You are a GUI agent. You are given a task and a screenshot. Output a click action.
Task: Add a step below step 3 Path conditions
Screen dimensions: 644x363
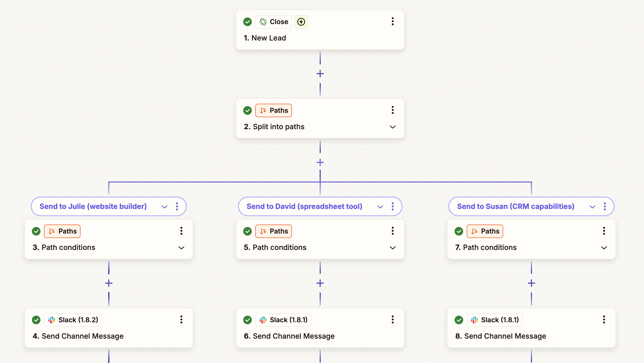point(109,283)
